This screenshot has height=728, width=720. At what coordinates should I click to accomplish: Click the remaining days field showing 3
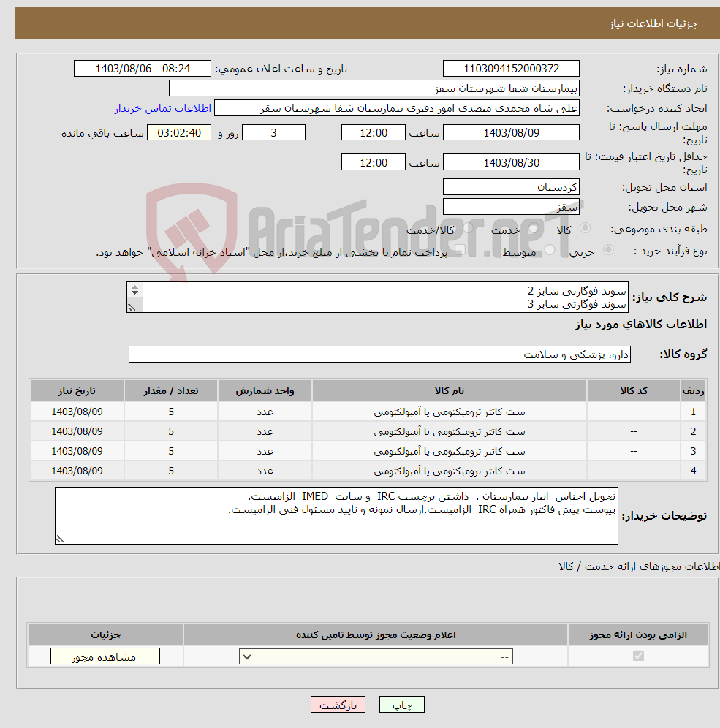click(x=273, y=133)
